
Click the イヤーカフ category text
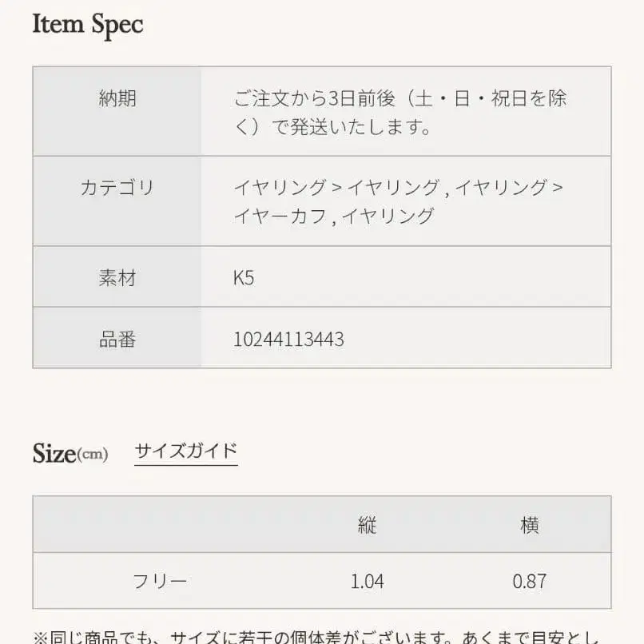[280, 216]
